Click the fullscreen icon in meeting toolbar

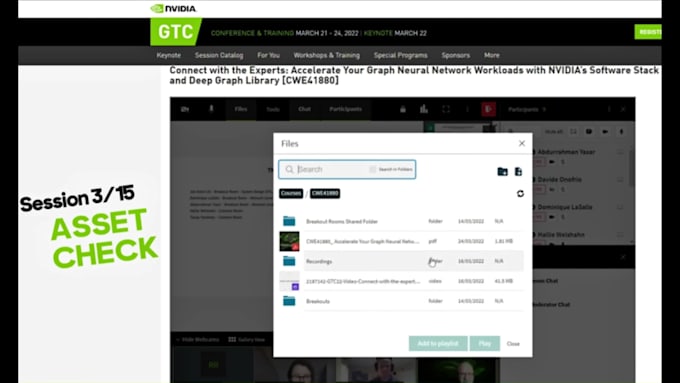click(446, 109)
